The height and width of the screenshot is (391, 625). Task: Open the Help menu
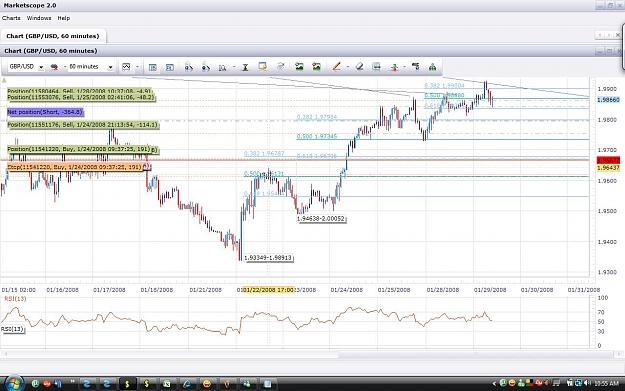63,18
